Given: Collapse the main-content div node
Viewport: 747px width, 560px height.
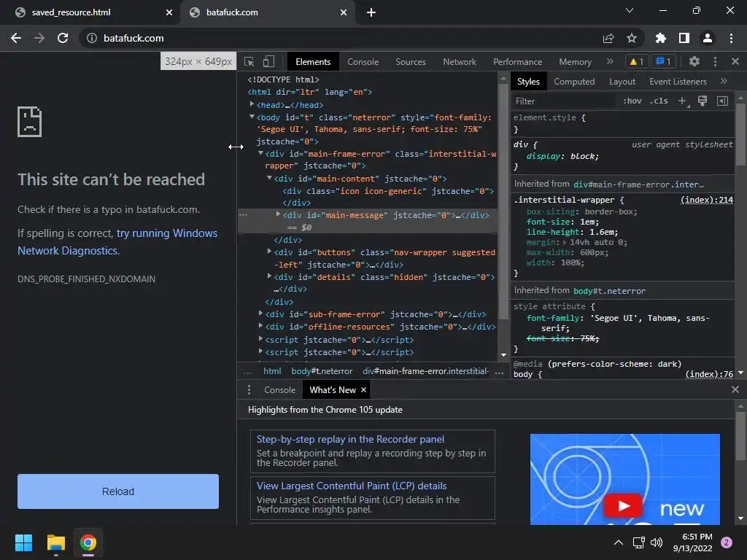Looking at the screenshot, I should [x=269, y=178].
